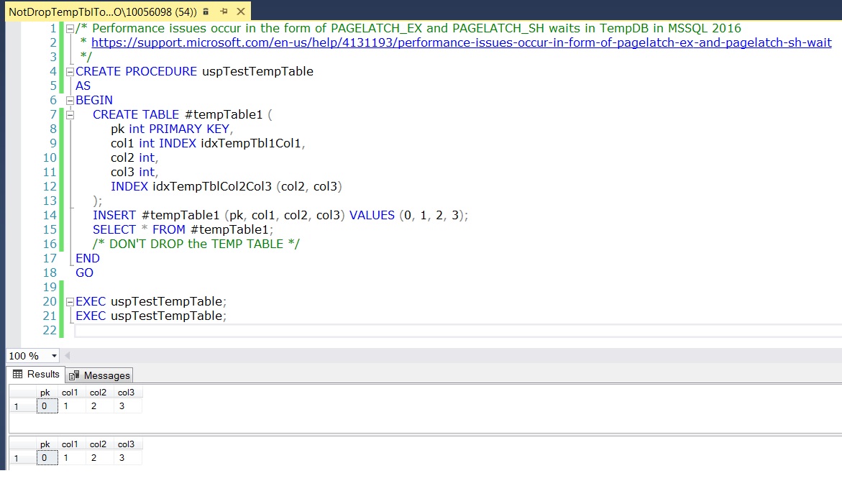Select the pk column header in first grid
The image size is (842, 504).
tap(45, 393)
